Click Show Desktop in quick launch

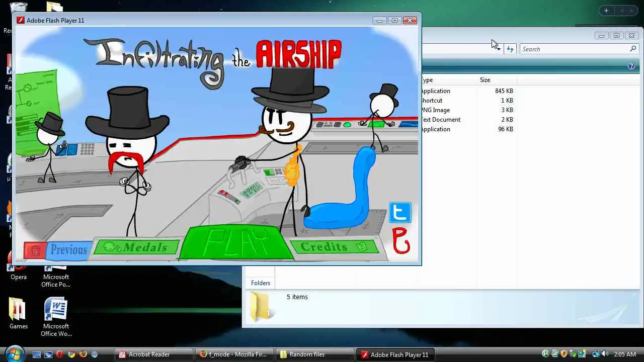(36, 354)
